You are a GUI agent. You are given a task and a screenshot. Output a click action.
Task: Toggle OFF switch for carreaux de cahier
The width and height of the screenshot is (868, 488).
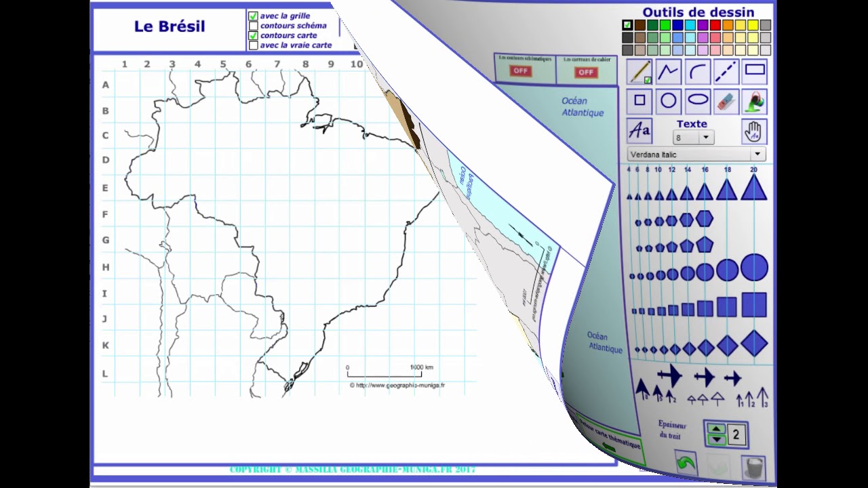coord(586,72)
